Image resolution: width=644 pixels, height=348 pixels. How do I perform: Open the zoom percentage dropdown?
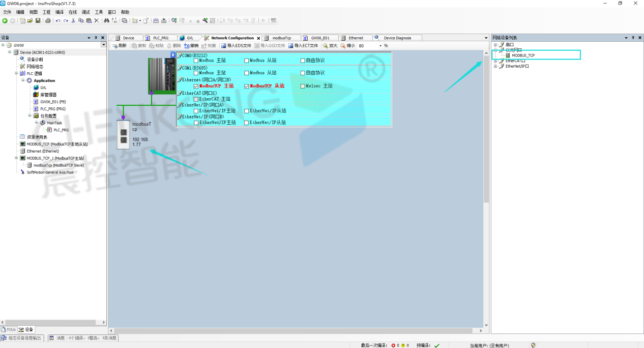pos(379,46)
